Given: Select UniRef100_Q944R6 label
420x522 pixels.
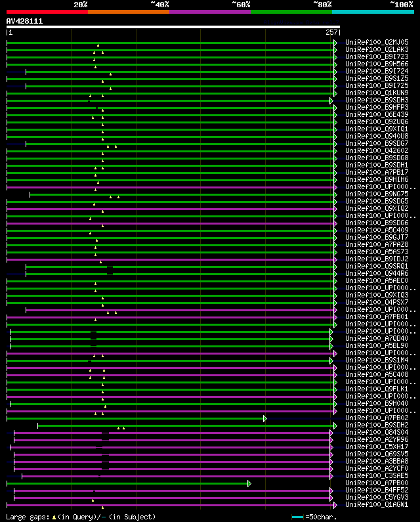Looking at the screenshot, I should tap(377, 273).
